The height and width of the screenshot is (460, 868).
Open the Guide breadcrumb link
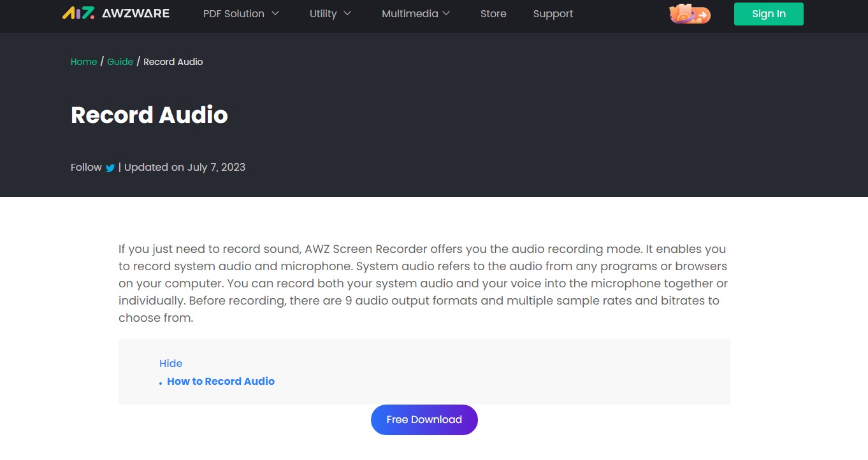(120, 62)
